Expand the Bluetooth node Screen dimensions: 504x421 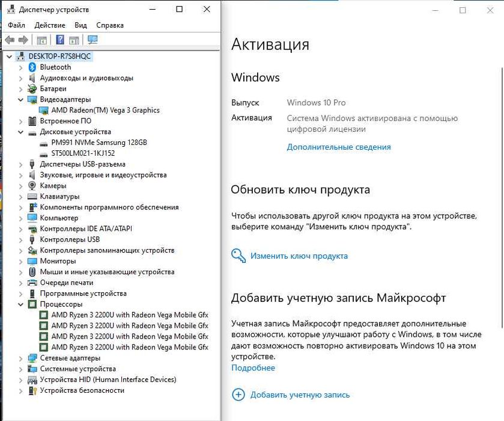click(x=21, y=67)
